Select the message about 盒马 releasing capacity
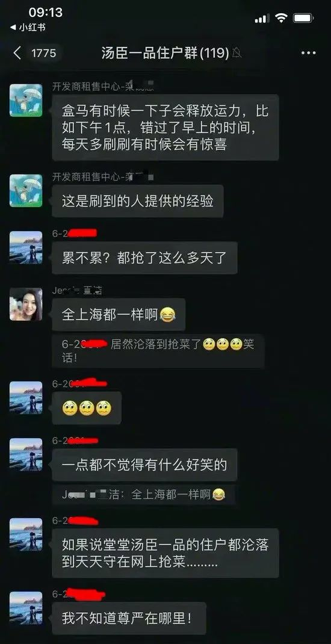The height and width of the screenshot is (644, 331). pyautogui.click(x=165, y=128)
